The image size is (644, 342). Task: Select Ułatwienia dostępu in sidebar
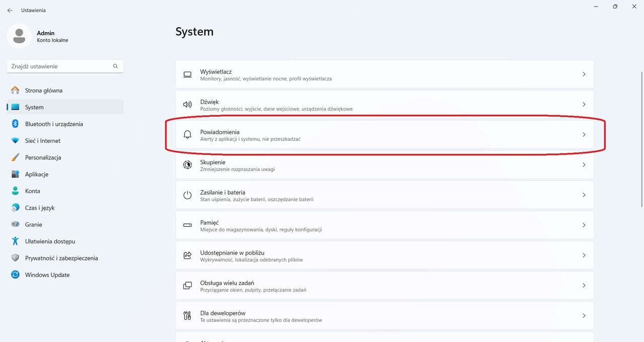click(x=50, y=241)
